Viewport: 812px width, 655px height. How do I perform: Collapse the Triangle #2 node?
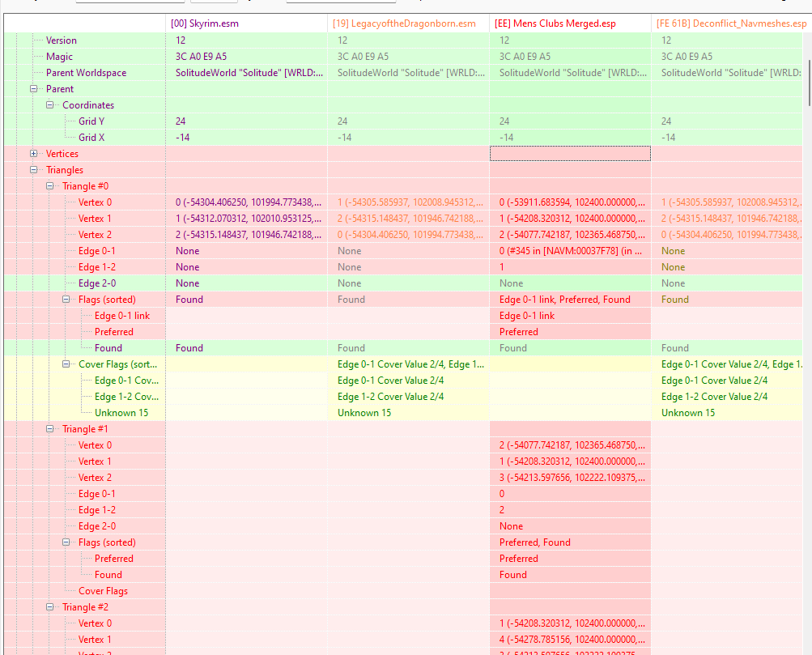point(49,607)
